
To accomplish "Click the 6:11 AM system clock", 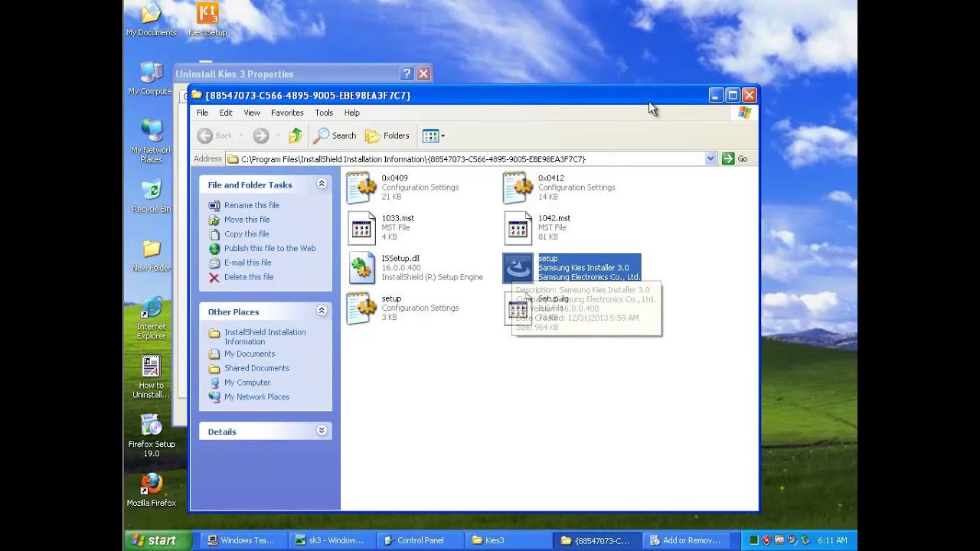I will click(832, 540).
